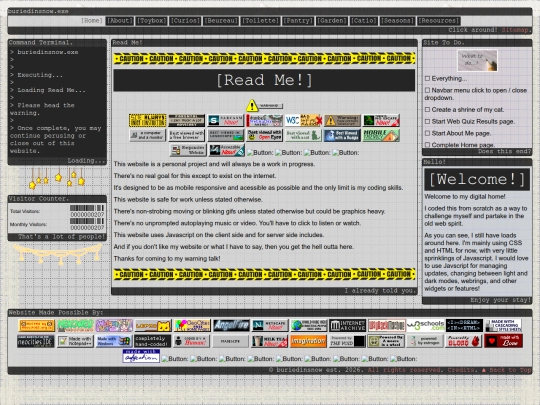Screen dimensions: 540x405
Task: Open the [Curios] navbar menu
Action: point(185,21)
